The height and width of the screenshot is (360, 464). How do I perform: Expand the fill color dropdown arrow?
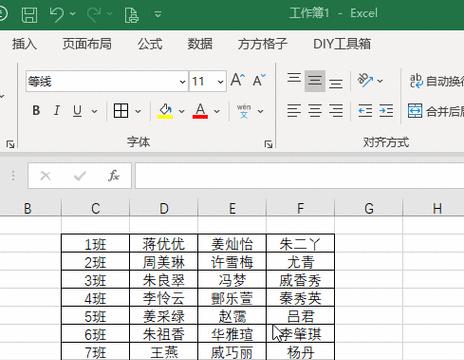(x=181, y=111)
